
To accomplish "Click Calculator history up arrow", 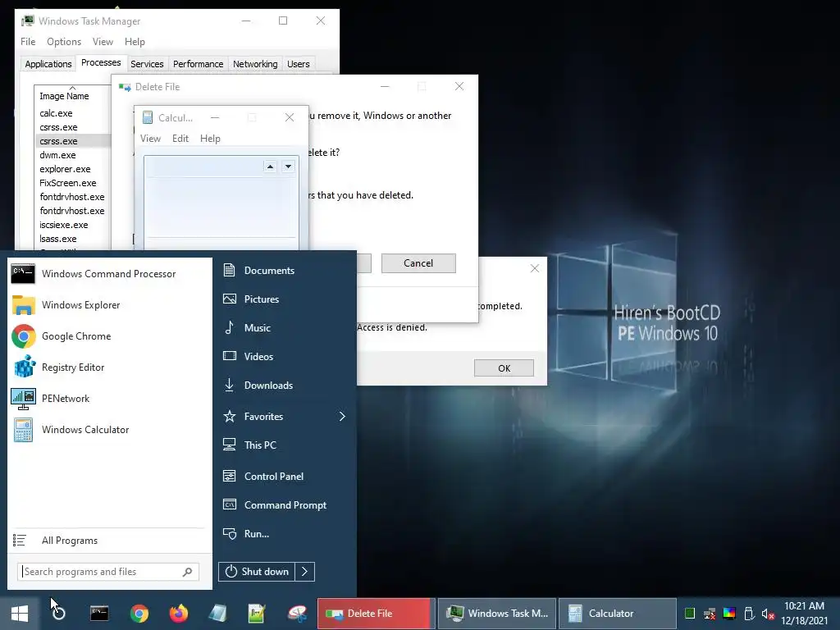I will pyautogui.click(x=270, y=167).
